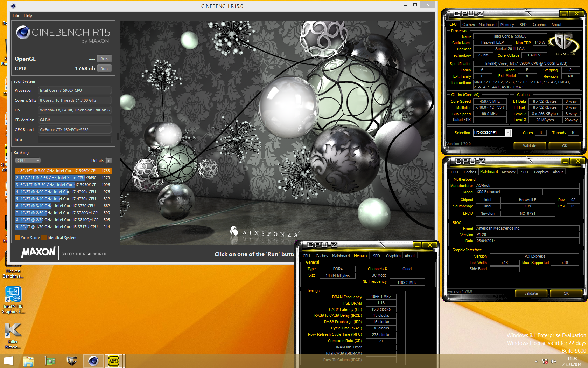588x368 pixels.
Task: Run the CPU benchmark
Action: [104, 69]
